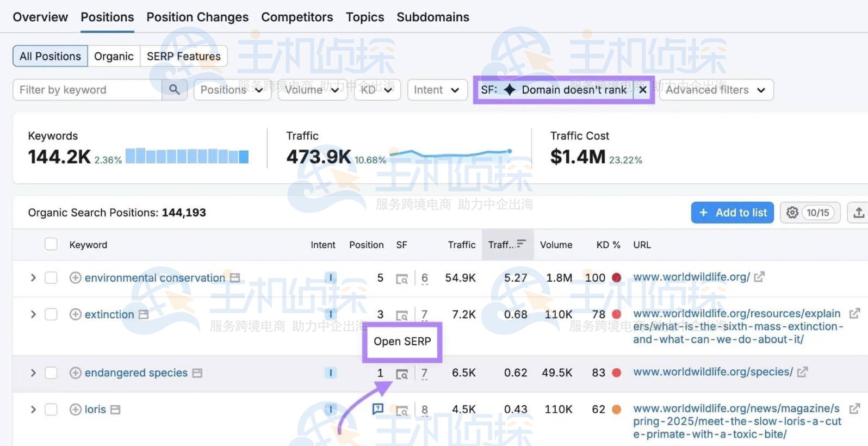Open the www.worldwildlife.org/species/ URL link

point(713,372)
